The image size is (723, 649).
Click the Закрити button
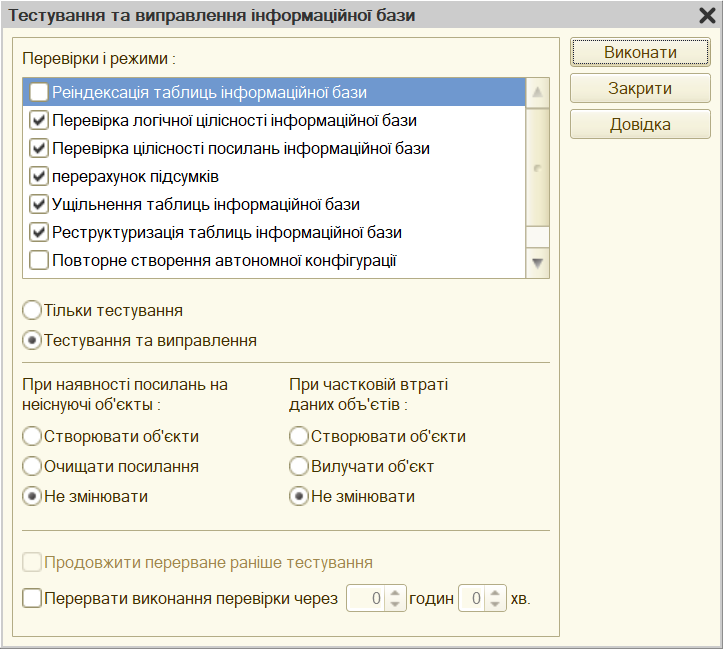click(x=640, y=88)
